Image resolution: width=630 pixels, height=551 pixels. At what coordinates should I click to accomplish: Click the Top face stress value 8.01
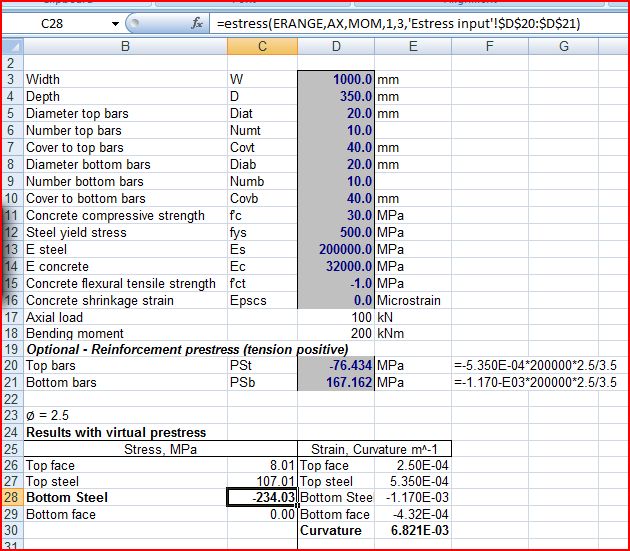click(x=262, y=465)
